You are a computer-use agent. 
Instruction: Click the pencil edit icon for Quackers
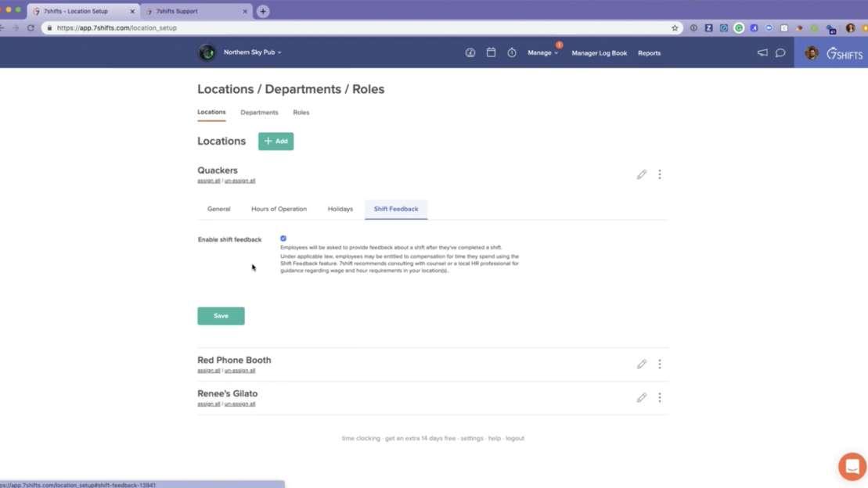pyautogui.click(x=642, y=174)
